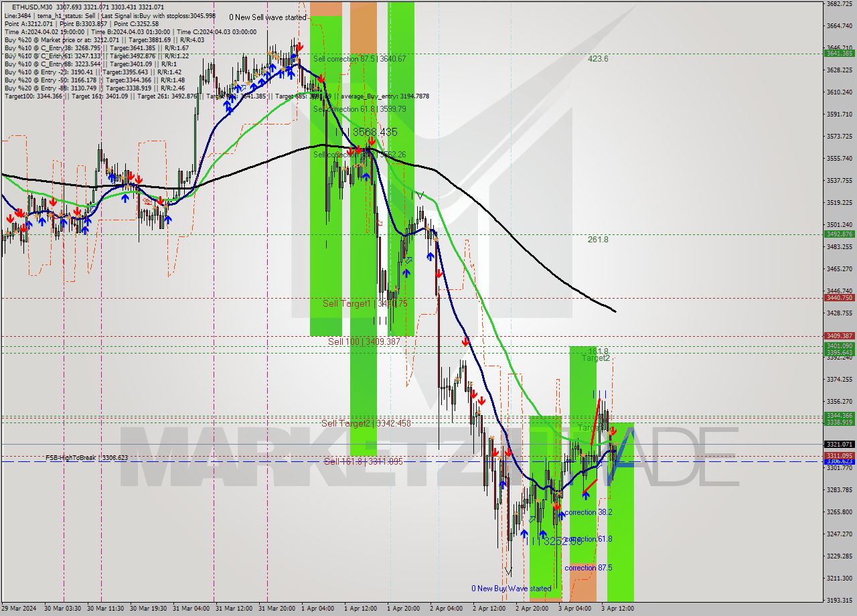This screenshot has height=616, width=857.
Task: Click the 'Sell correction 61.8 | 3599.79' label
Action: pos(360,109)
